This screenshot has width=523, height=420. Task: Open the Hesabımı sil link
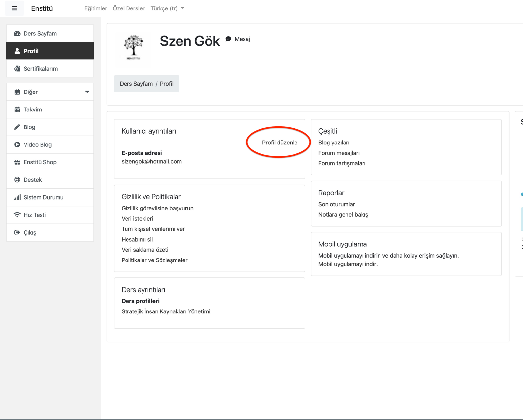coord(137,239)
